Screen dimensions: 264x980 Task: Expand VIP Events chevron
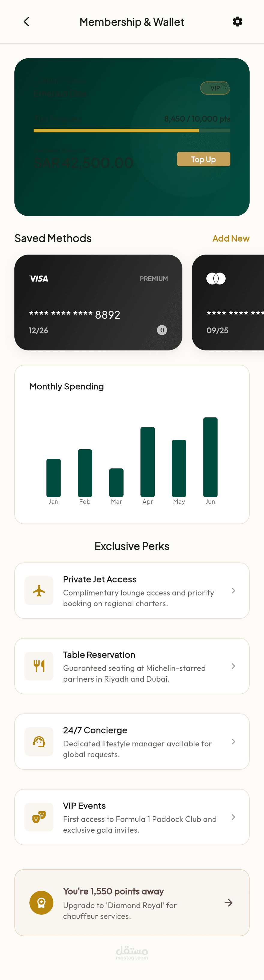pos(233,817)
